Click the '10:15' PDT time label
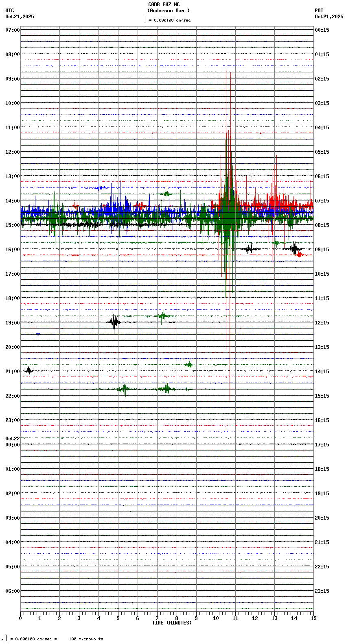346x644 pixels. point(322,274)
